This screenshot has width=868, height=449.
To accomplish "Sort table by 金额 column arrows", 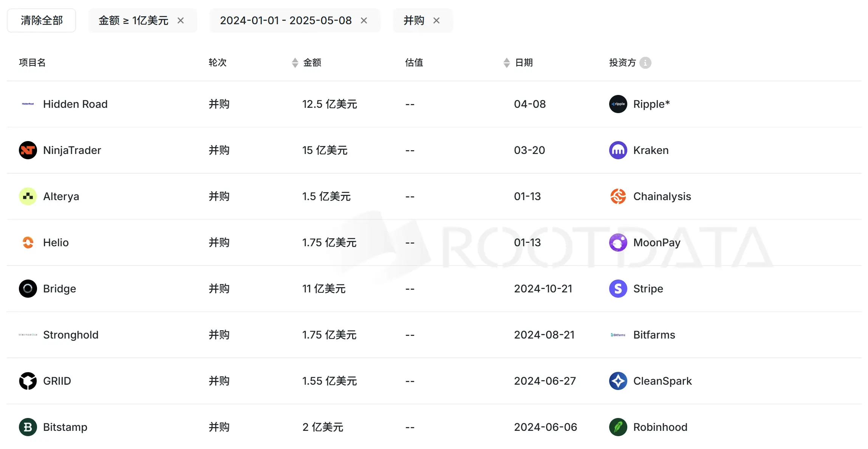I will point(295,63).
